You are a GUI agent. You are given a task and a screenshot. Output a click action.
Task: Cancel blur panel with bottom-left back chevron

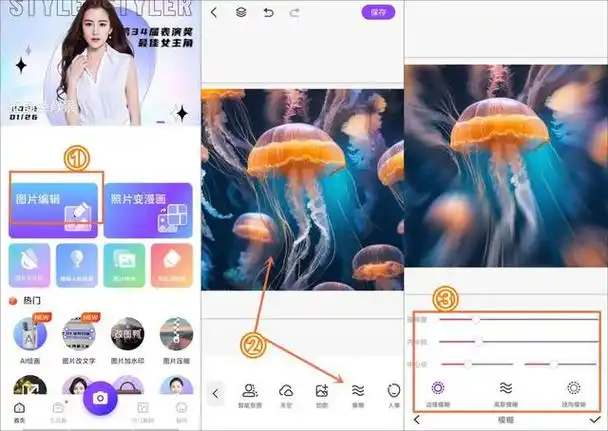(417, 421)
